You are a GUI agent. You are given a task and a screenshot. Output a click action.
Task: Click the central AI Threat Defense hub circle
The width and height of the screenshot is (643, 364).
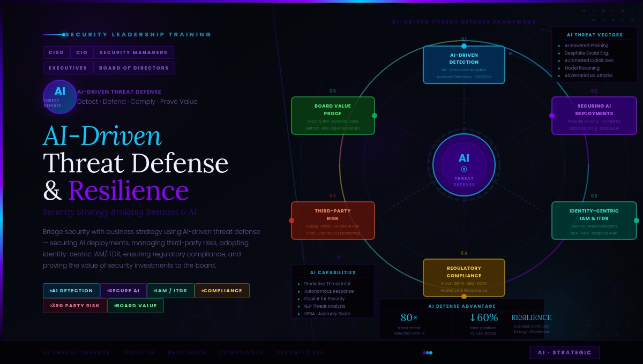(x=464, y=164)
